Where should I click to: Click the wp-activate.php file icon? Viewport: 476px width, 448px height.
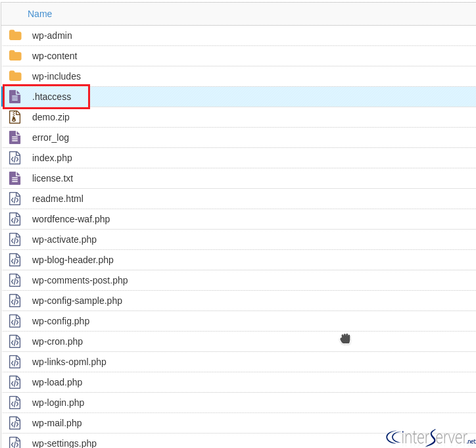15,239
